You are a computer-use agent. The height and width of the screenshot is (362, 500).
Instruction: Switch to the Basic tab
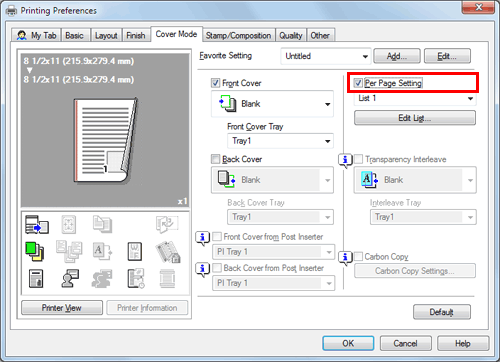[x=74, y=35]
